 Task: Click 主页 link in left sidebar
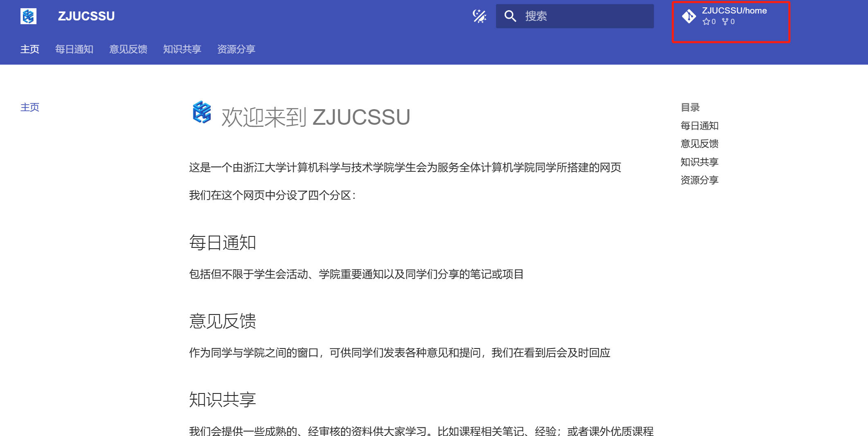click(30, 107)
